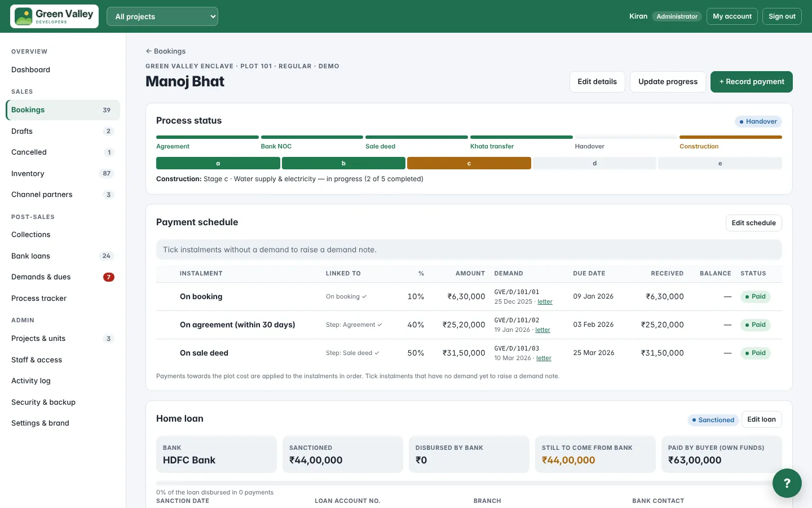The height and width of the screenshot is (508, 812).
Task: Expand the On booking linked-to selector
Action: tap(346, 297)
